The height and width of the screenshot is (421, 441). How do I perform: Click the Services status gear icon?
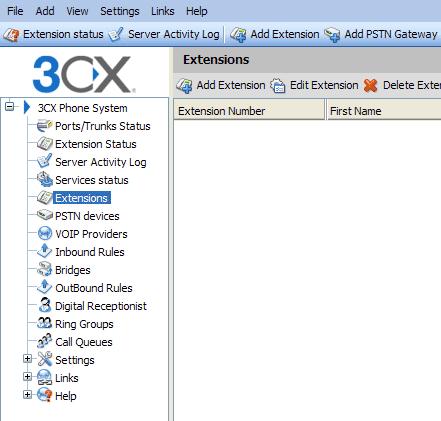[44, 180]
